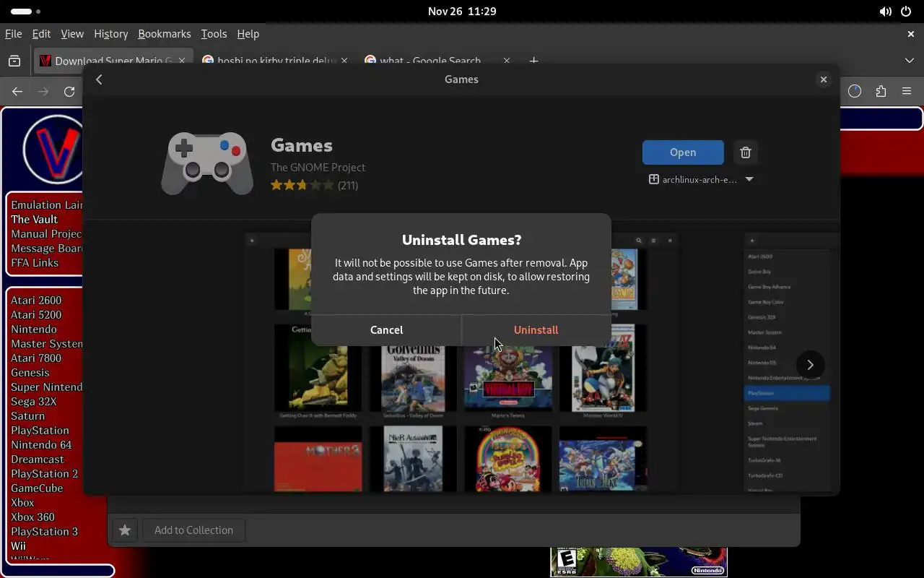Click Firefox back navigation arrow
Viewport: 924px width, 578px height.
pos(17,91)
